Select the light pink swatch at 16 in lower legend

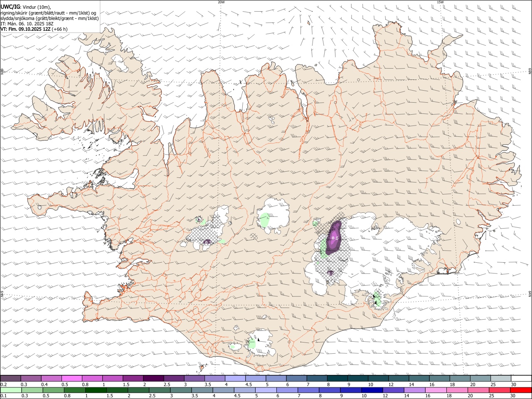(436, 390)
